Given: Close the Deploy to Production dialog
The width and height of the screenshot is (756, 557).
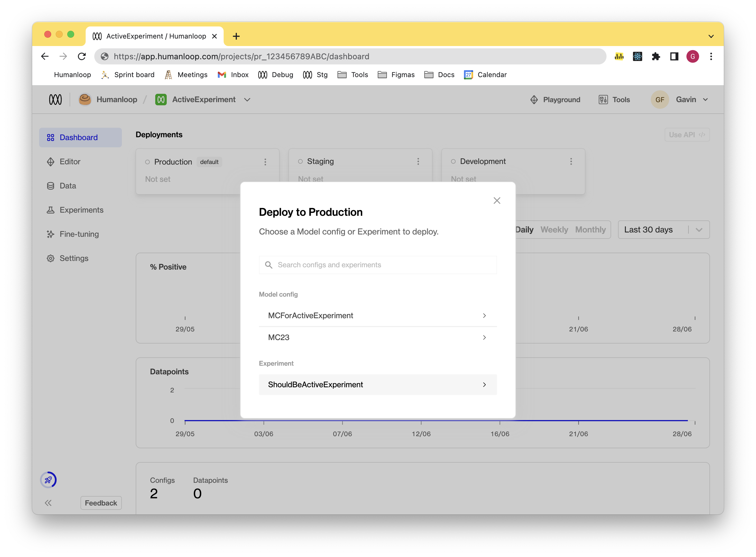Looking at the screenshot, I should [x=497, y=201].
